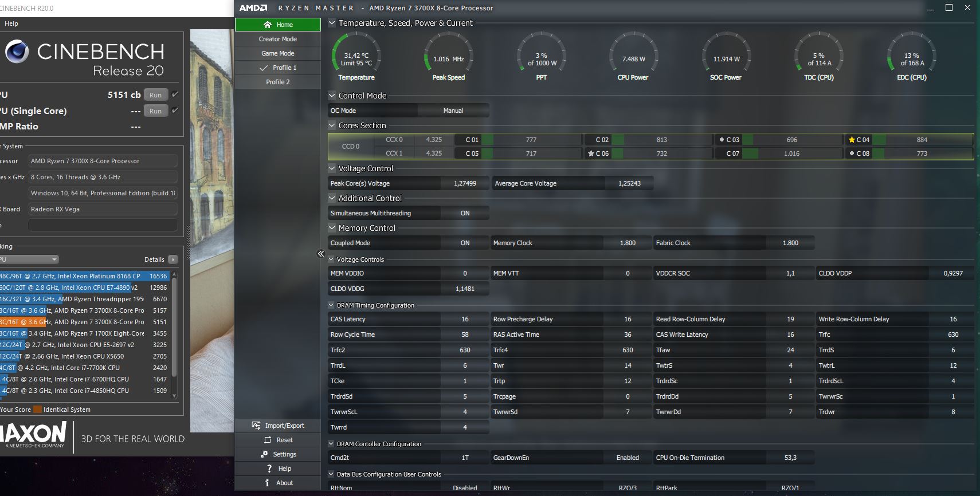Toggle the CPU test checkbox in Cinebench
The width and height of the screenshot is (980, 496).
click(175, 95)
